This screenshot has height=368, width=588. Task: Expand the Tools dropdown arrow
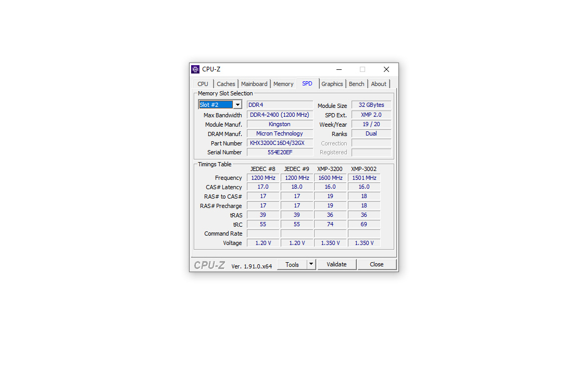tap(311, 264)
